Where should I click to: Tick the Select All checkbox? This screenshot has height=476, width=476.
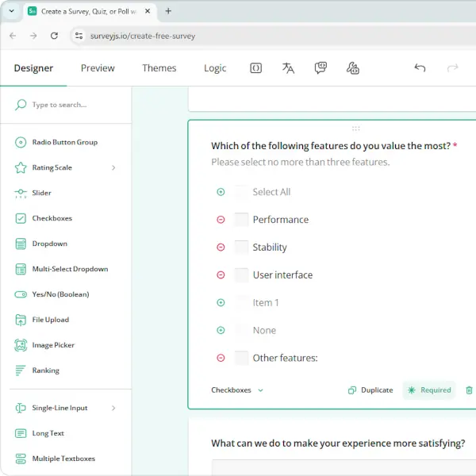click(x=241, y=192)
